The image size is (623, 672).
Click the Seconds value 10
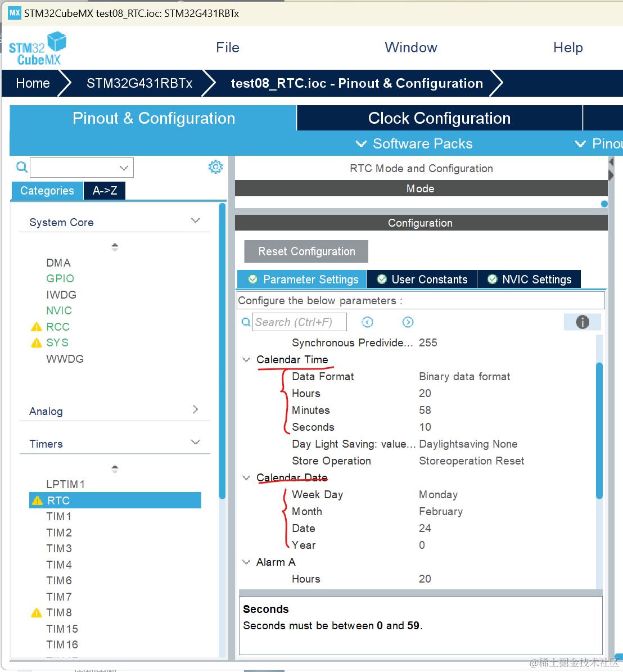(425, 427)
